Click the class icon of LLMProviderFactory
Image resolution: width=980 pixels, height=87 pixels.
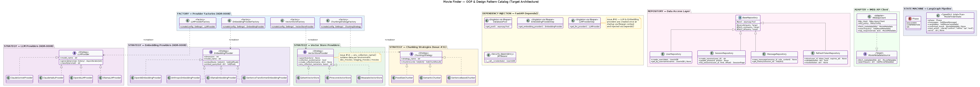coord(188,21)
